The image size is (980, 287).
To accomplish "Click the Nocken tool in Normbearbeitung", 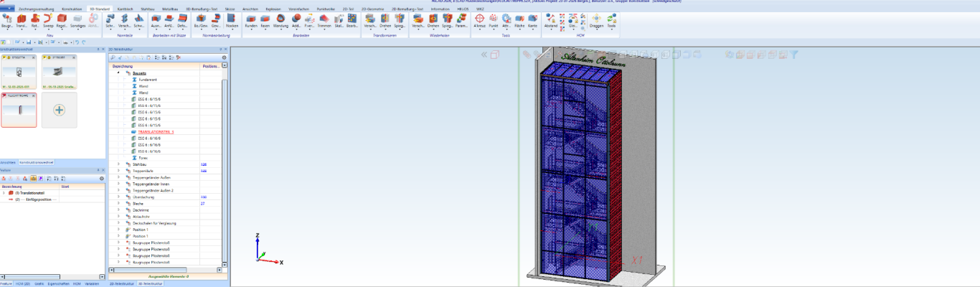I will 232,19.
